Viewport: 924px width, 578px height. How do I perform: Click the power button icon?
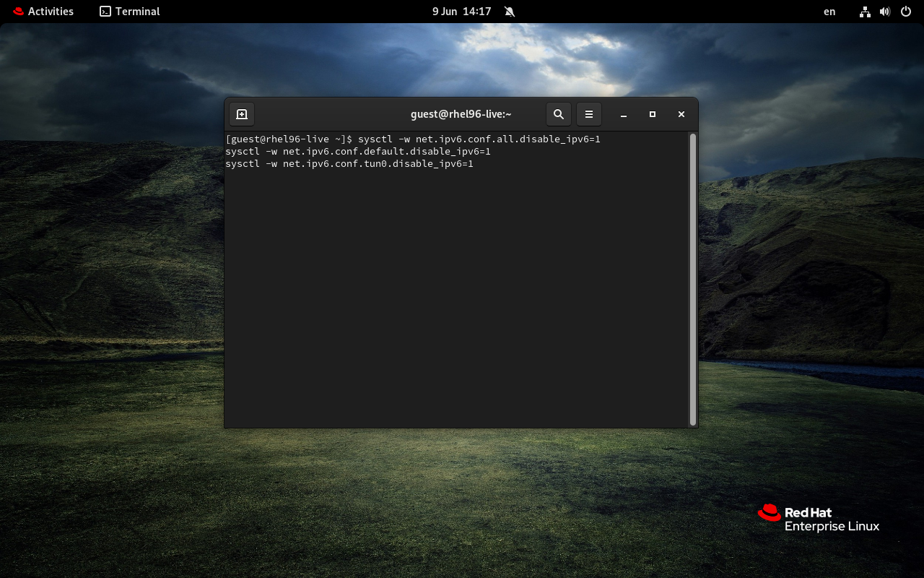pos(905,11)
